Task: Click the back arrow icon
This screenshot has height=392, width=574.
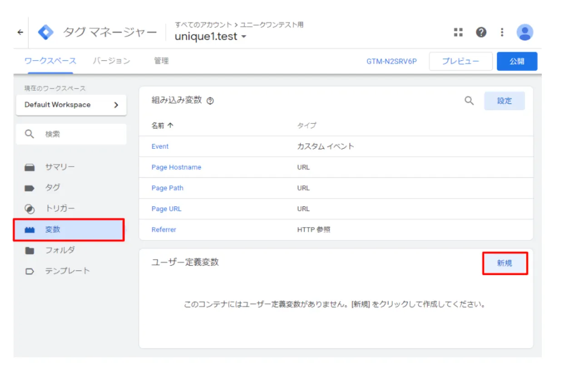Action: point(20,32)
